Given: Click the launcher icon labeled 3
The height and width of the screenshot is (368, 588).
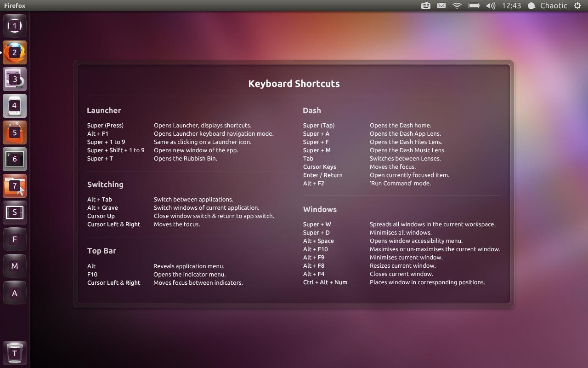Looking at the screenshot, I should [15, 79].
